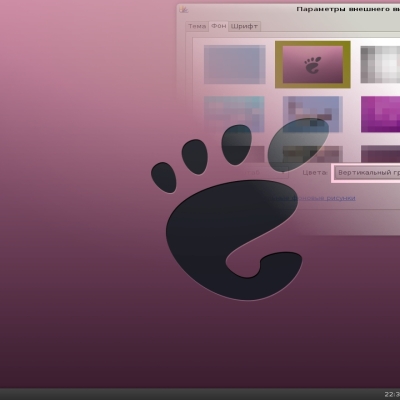Choose the GNOME foot wallpaper thumbnail
400x400 pixels.
(313, 65)
